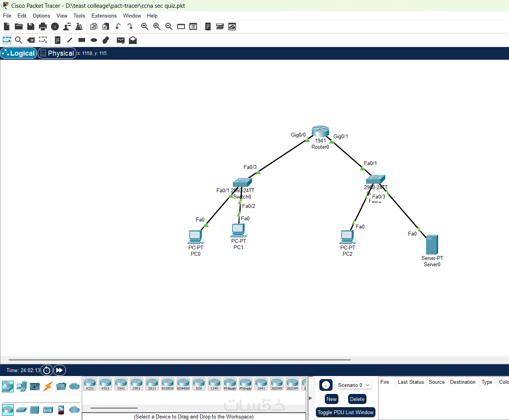
Task: Activate the Resize Shape tool
Action: 43,40
